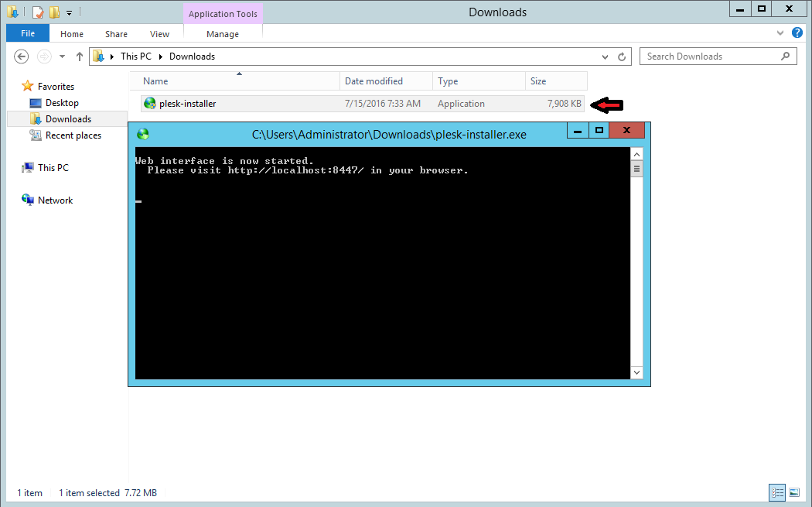Sort files by Date modified column
Viewport: 812px width, 507px height.
[387, 81]
